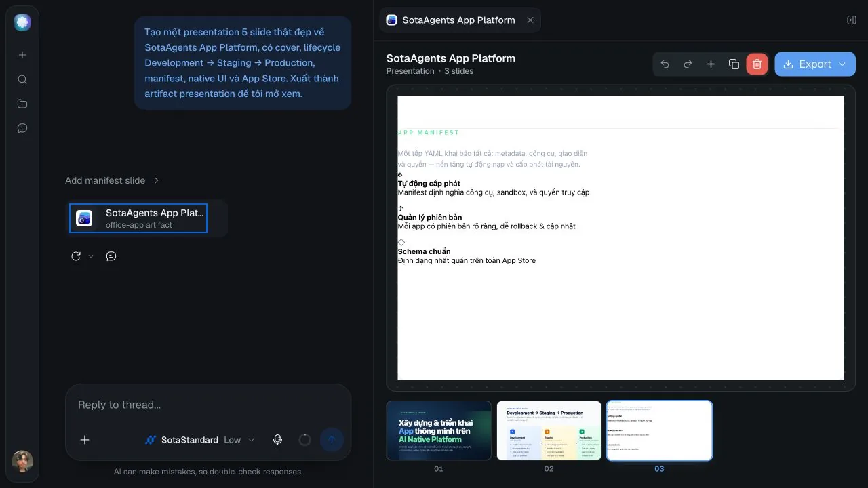Open the search icon in left sidebar
The image size is (868, 488).
tap(22, 79)
